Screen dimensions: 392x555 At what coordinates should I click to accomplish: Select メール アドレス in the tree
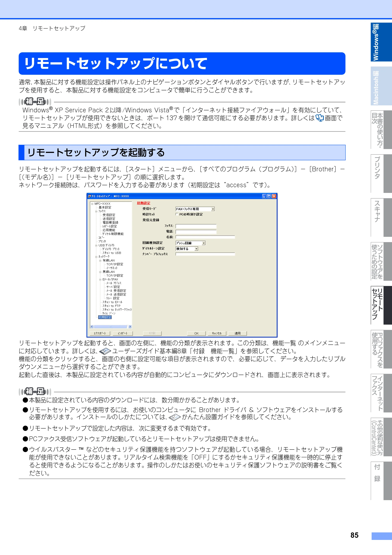(x=114, y=283)
